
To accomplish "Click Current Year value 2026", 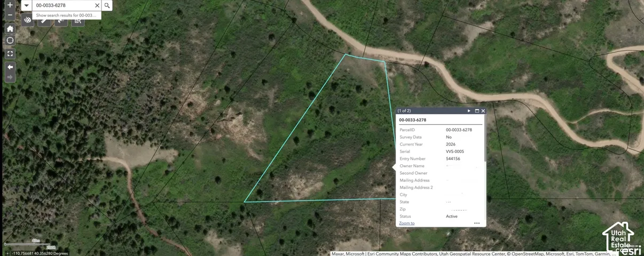I will pos(451,145).
